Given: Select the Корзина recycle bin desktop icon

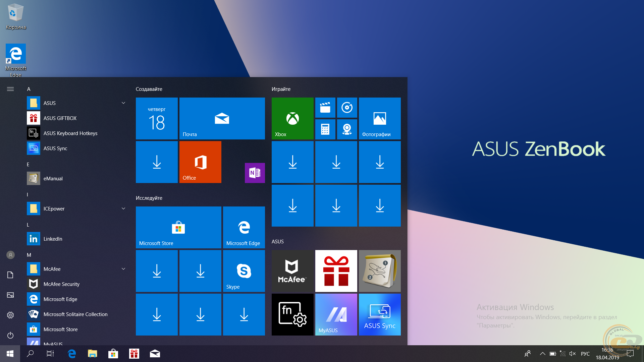Looking at the screenshot, I should pos(15,16).
